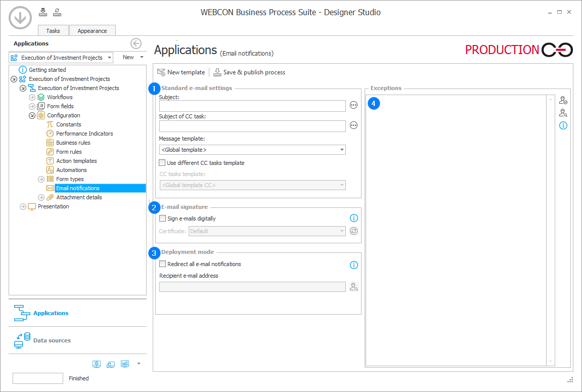This screenshot has height=392, width=582.
Task: Expand the Form types node
Action: [x=41, y=179]
